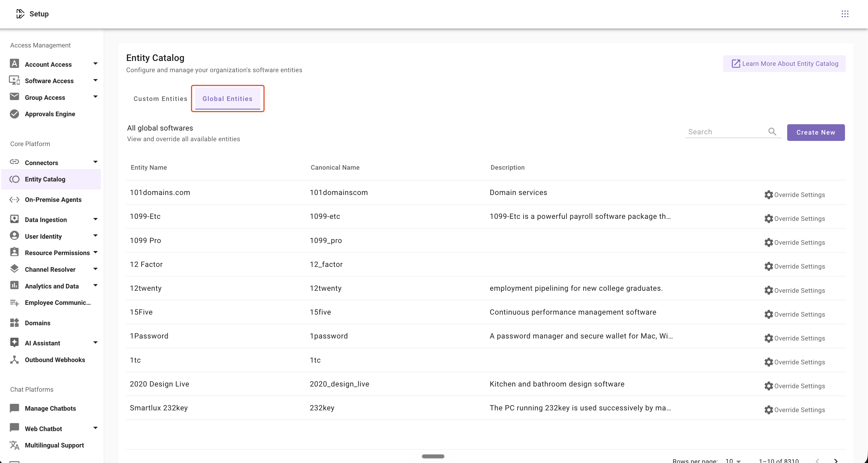Click the Entity Name column header
The image size is (868, 463).
coord(149,167)
